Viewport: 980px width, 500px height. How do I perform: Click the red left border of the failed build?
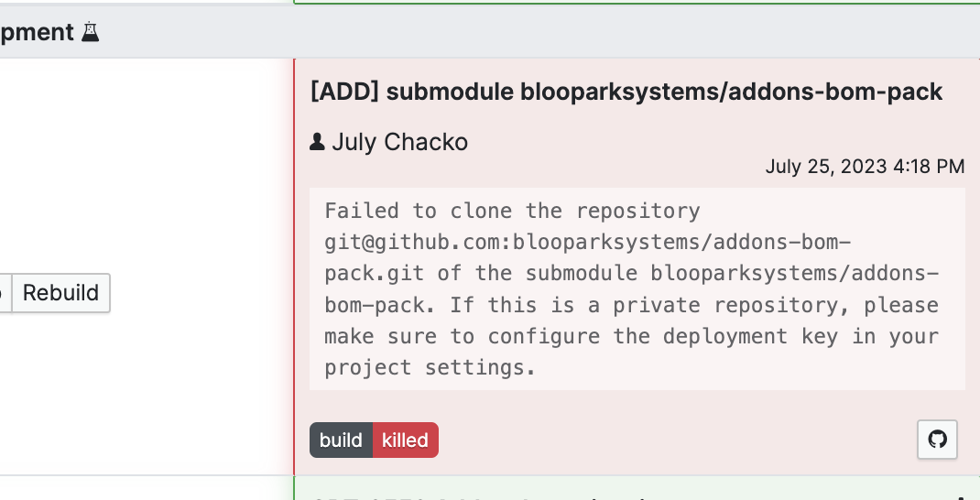coord(294,266)
